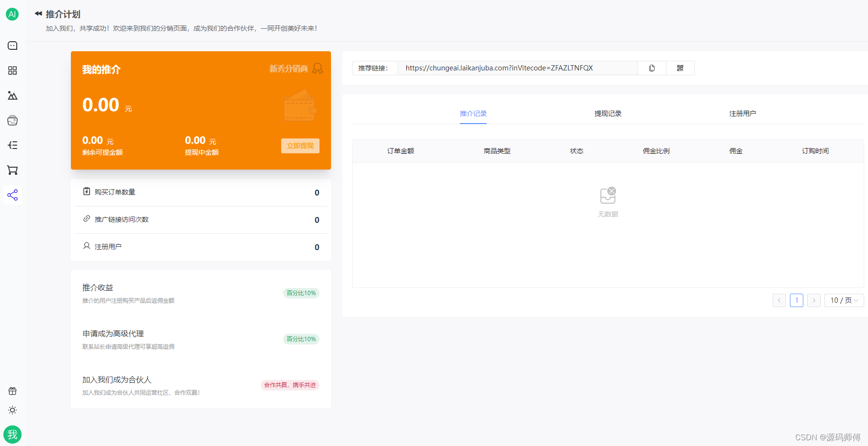Go to previous page arrow
This screenshot has width=868, height=446.
tap(779, 300)
